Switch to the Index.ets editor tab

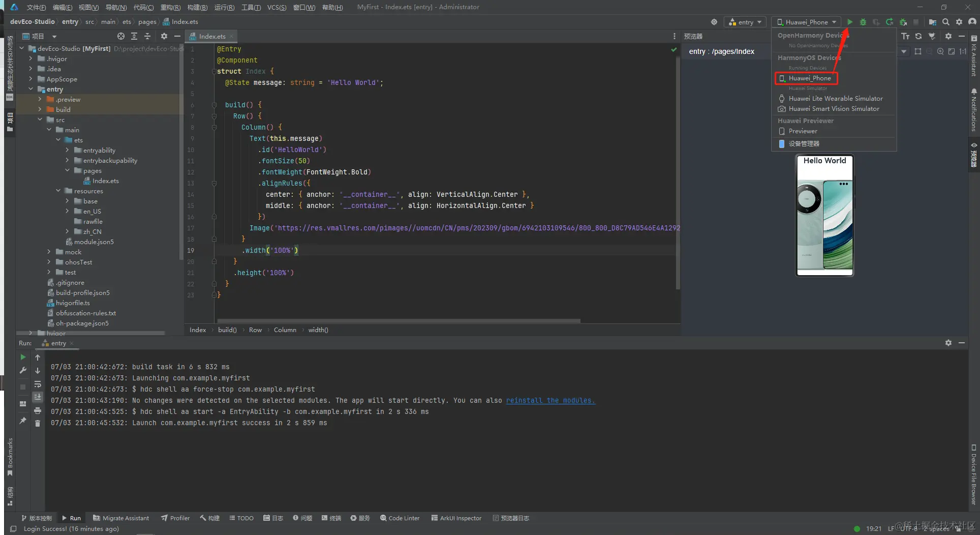point(212,36)
